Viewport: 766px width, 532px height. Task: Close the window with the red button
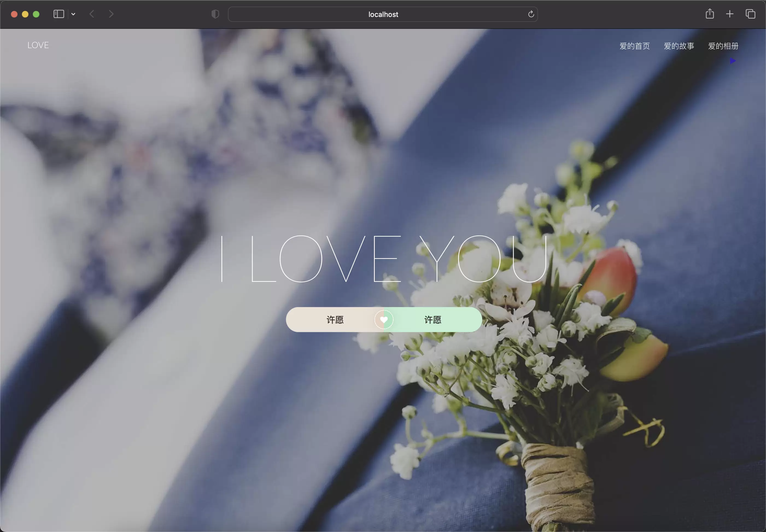(14, 14)
